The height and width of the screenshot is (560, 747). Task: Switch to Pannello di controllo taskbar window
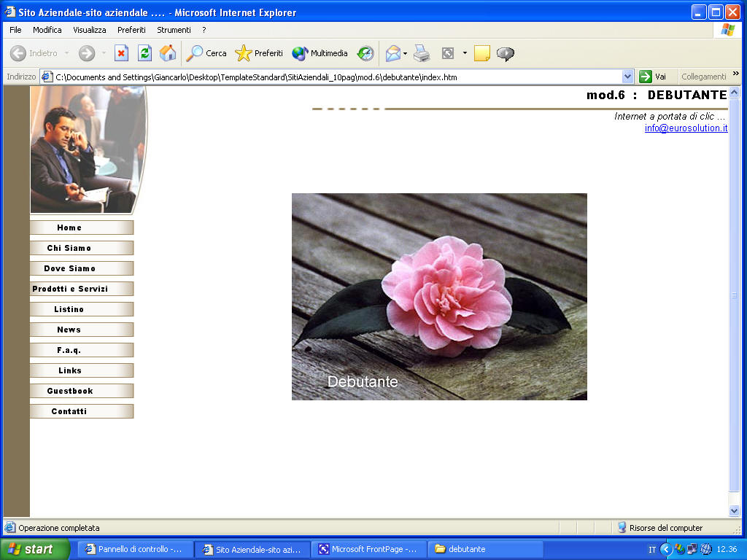point(135,550)
